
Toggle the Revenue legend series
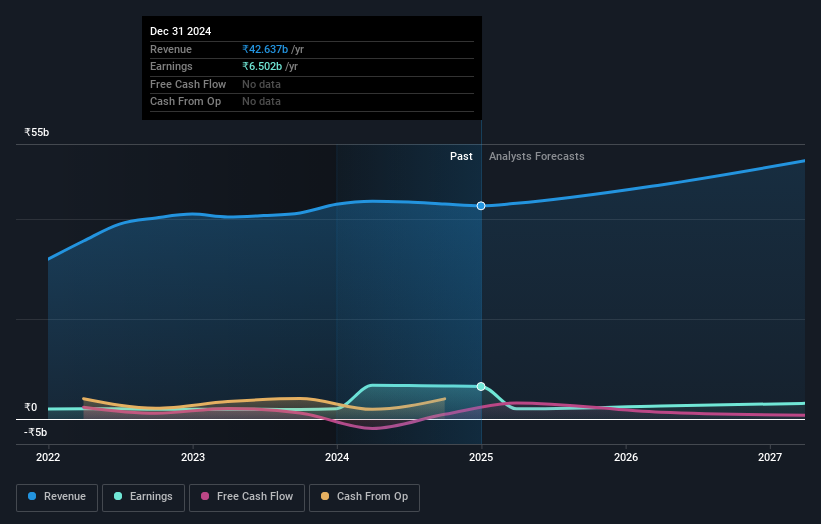tap(57, 497)
